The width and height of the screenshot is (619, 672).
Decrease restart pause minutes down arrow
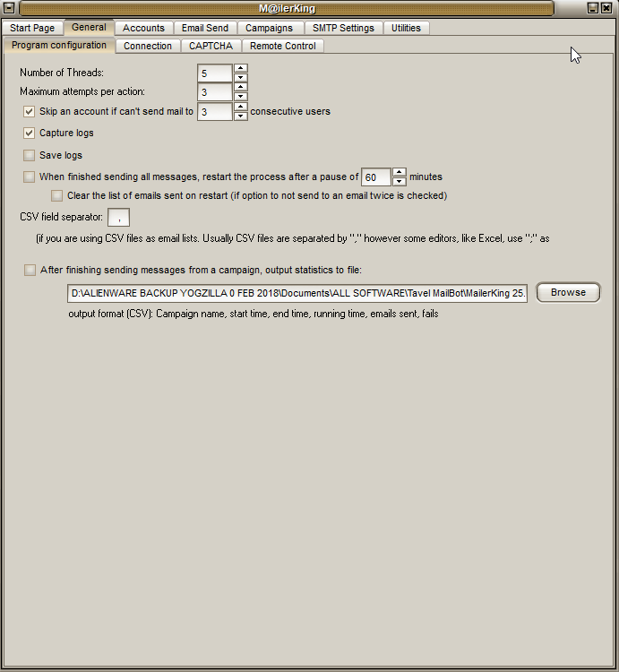[x=400, y=181]
